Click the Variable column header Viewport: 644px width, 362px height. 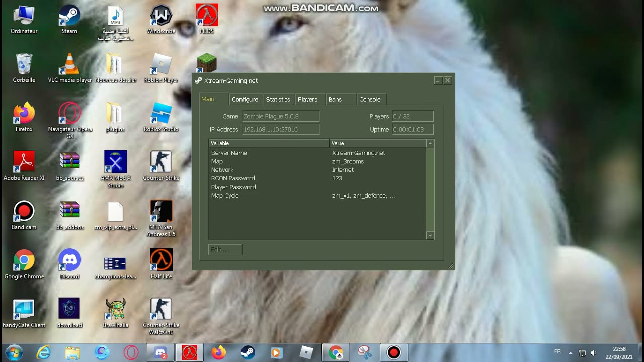269,143
